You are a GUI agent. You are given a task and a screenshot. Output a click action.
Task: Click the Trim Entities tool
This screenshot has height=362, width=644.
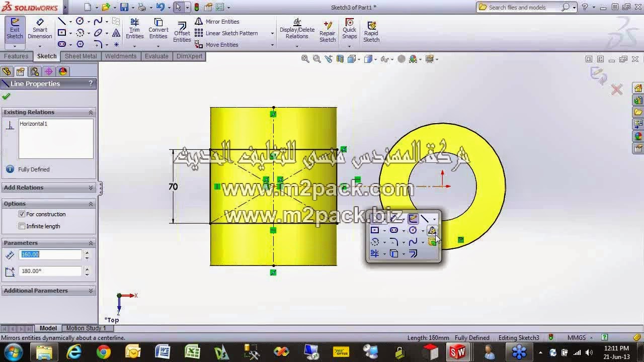pyautogui.click(x=134, y=29)
